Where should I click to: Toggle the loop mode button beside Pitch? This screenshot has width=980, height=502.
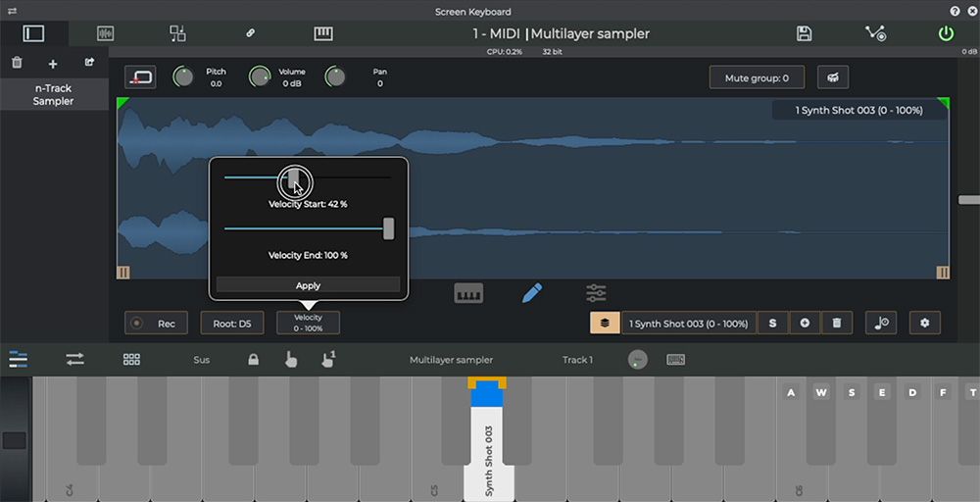140,77
